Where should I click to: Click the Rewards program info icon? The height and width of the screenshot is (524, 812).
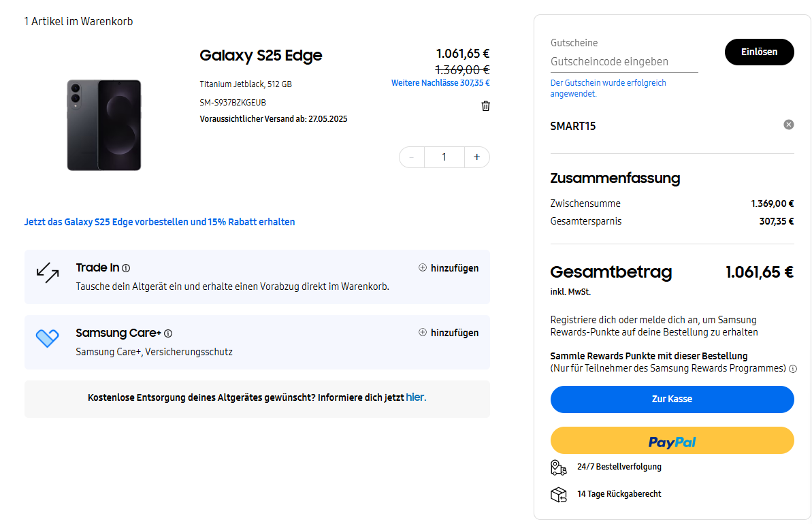(x=792, y=369)
